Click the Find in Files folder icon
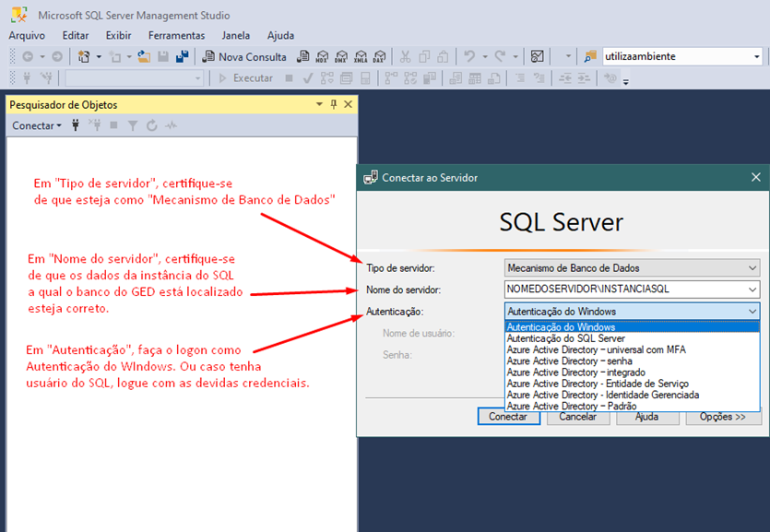Viewport: 770px width, 532px height. pos(590,57)
